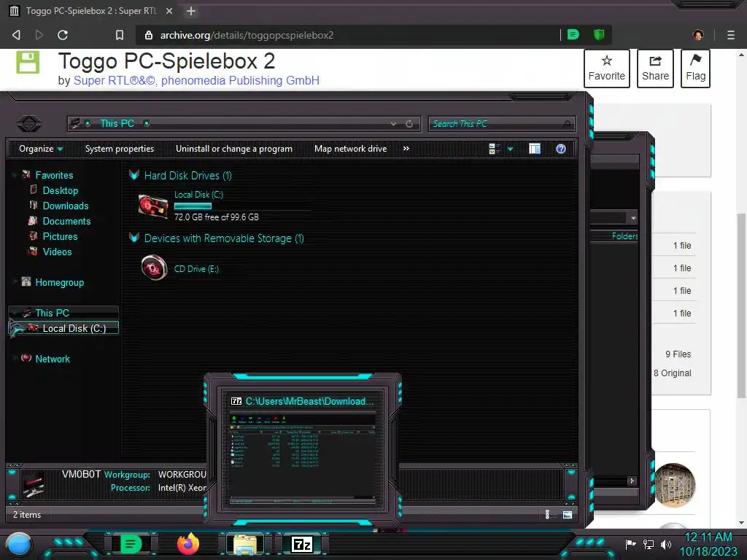
Task: Open Action Center flag in tray
Action: click(x=631, y=544)
